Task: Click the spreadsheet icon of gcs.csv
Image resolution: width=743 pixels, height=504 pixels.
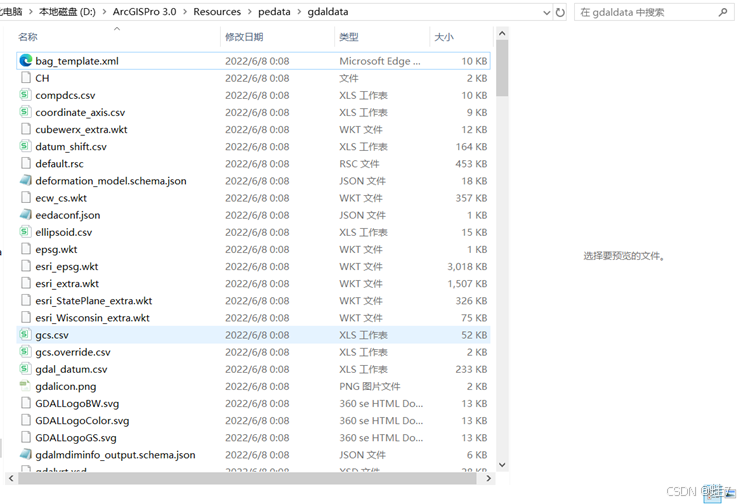Action: (x=25, y=334)
